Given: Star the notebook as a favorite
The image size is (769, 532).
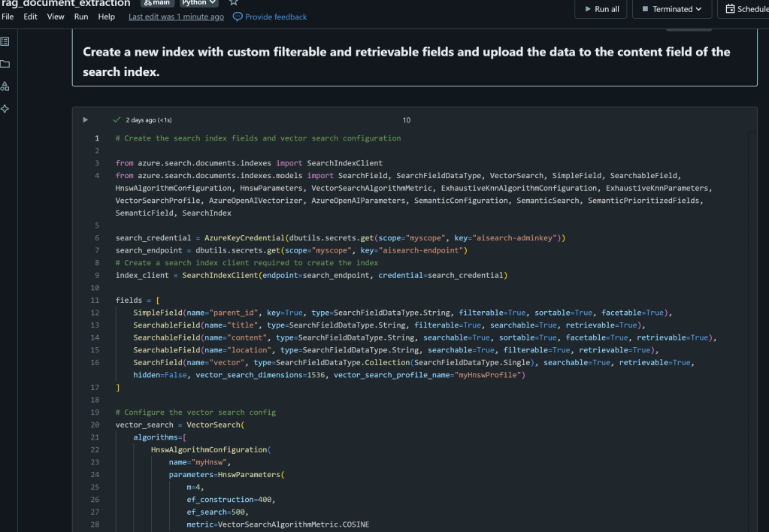Looking at the screenshot, I should 233,3.
